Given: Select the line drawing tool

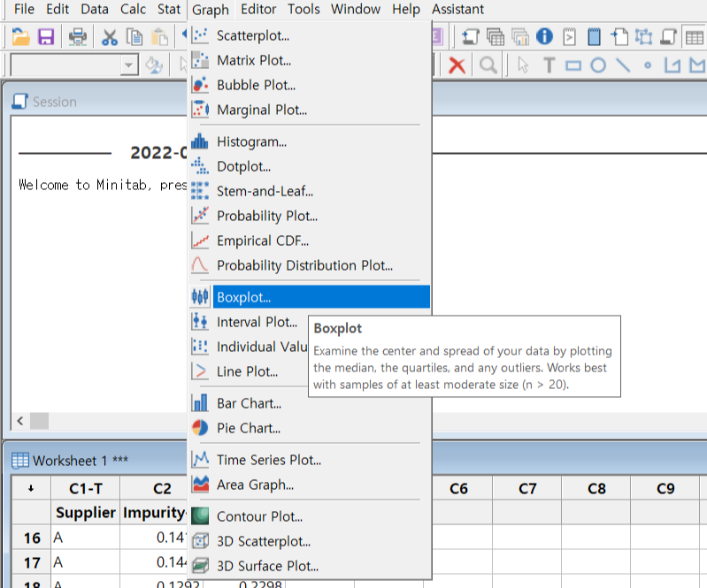Looking at the screenshot, I should [x=623, y=65].
